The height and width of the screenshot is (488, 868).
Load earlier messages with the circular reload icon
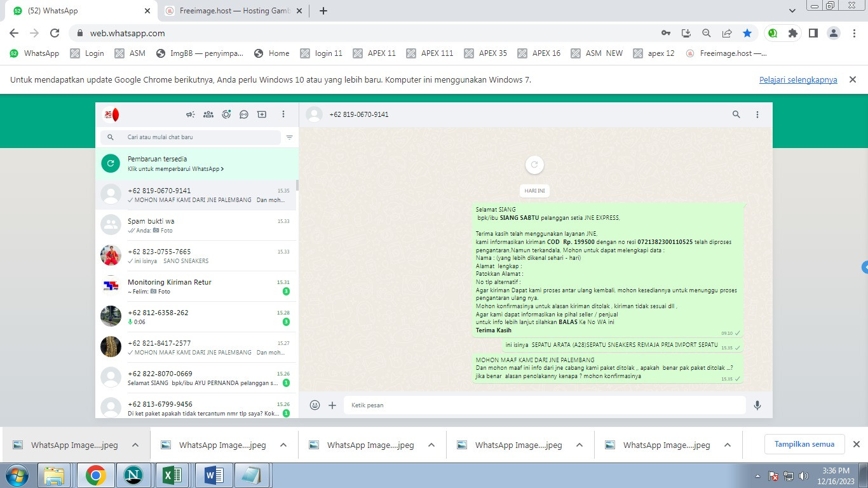click(x=534, y=165)
